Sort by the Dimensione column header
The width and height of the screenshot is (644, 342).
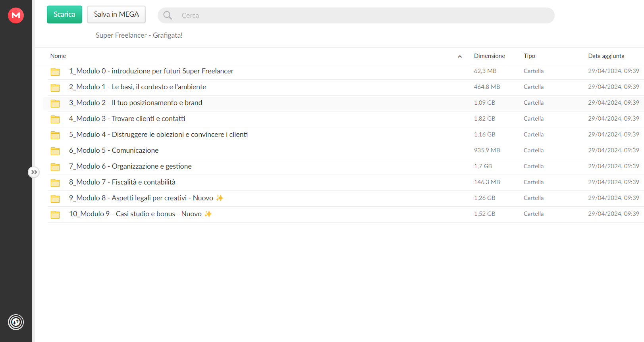490,56
